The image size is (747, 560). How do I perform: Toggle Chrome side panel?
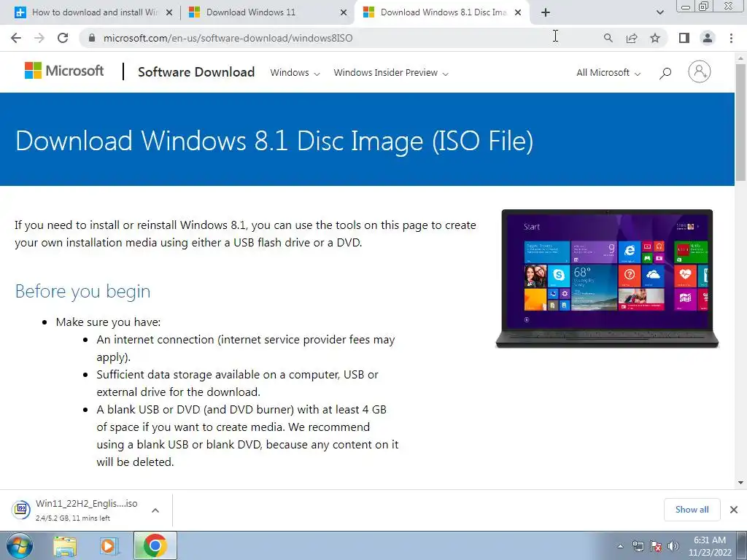tap(684, 38)
